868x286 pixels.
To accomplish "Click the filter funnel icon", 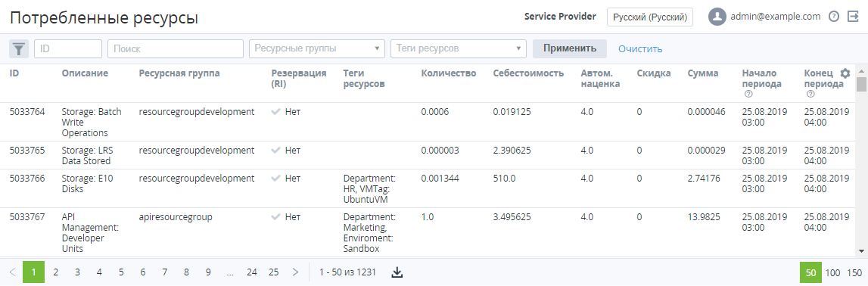I will click(x=19, y=48).
